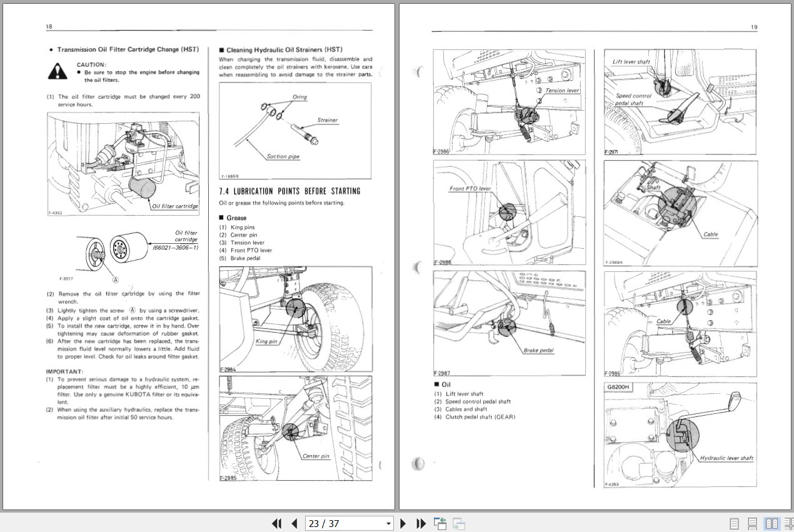Jump to the first page of the document
The width and height of the screenshot is (794, 532).
[277, 523]
